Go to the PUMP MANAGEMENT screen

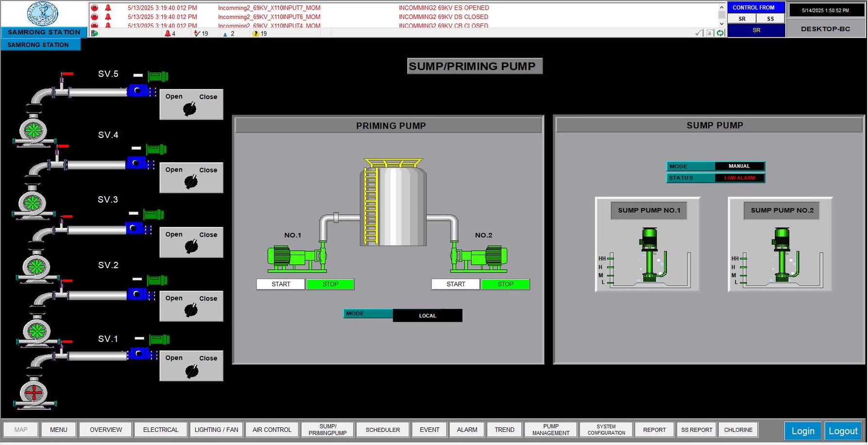550,430
